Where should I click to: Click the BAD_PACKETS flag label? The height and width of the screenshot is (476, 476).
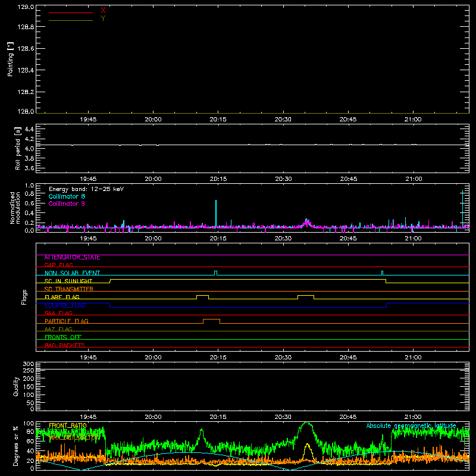(x=65, y=345)
